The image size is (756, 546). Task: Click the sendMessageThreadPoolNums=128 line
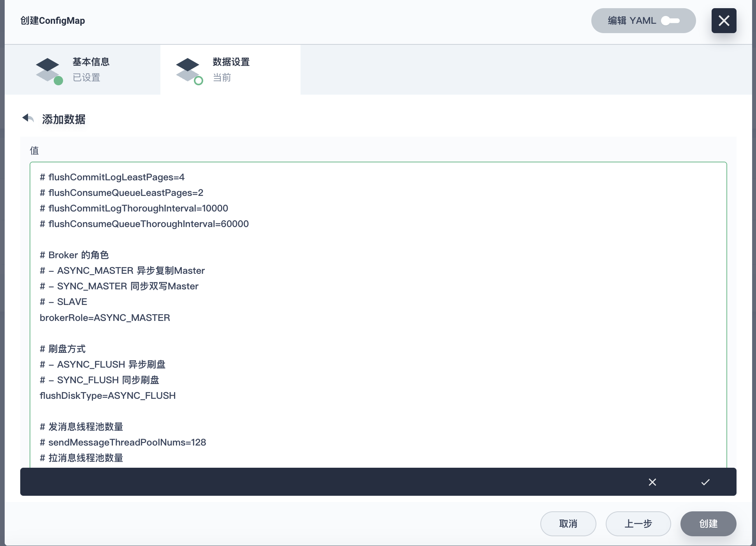click(123, 442)
